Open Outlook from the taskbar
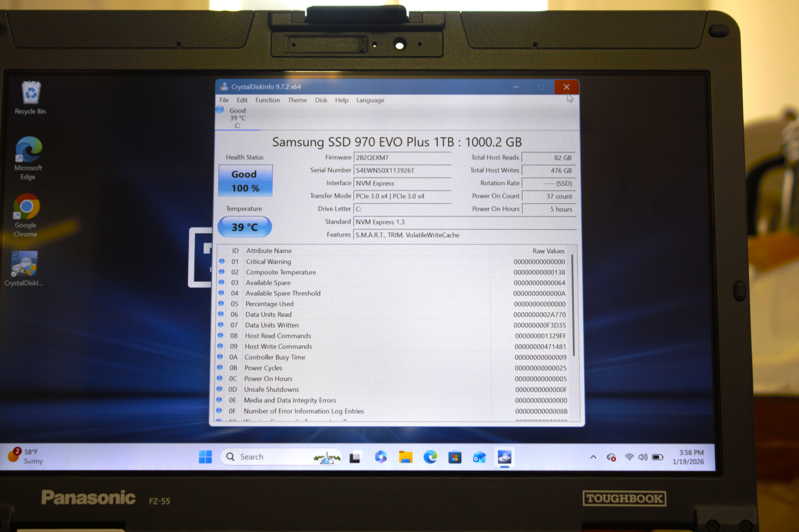Screen dimensions: 799x532 point(479,457)
